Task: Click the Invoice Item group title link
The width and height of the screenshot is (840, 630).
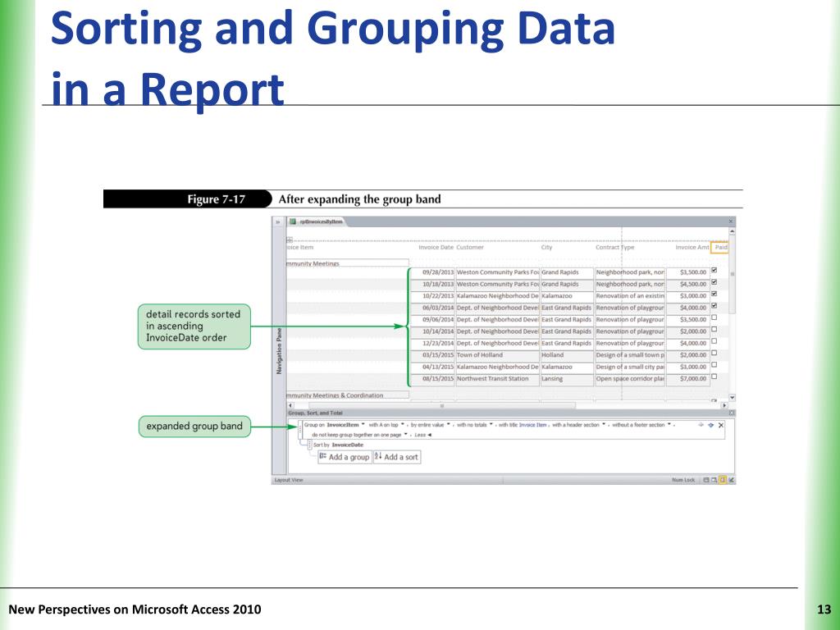Action: click(x=532, y=425)
